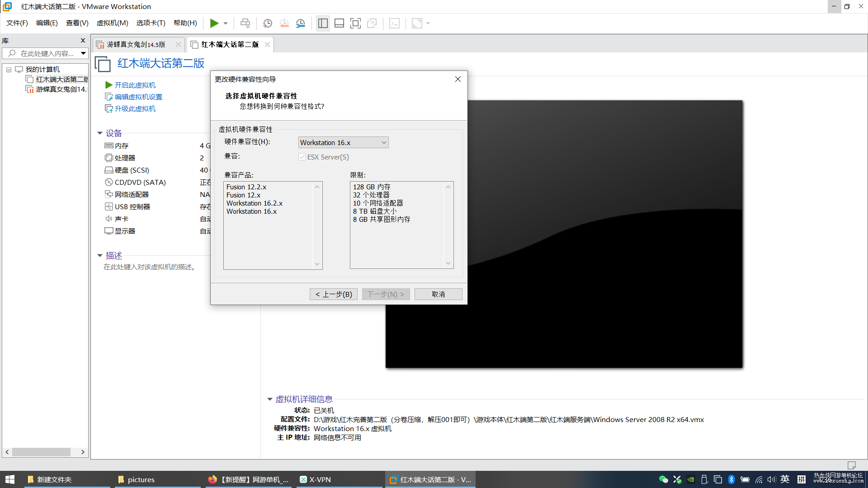This screenshot has height=488, width=868.
Task: Toggle the thumbnail bar view icon
Action: pos(339,23)
